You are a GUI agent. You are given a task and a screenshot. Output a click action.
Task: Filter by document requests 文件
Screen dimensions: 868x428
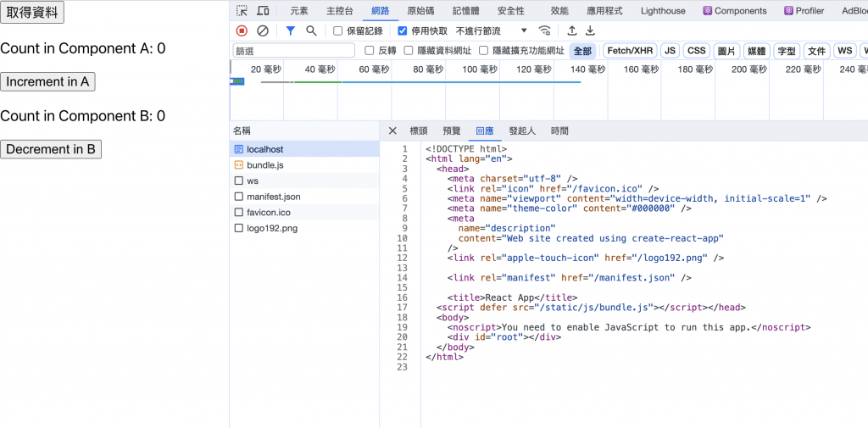pos(816,51)
